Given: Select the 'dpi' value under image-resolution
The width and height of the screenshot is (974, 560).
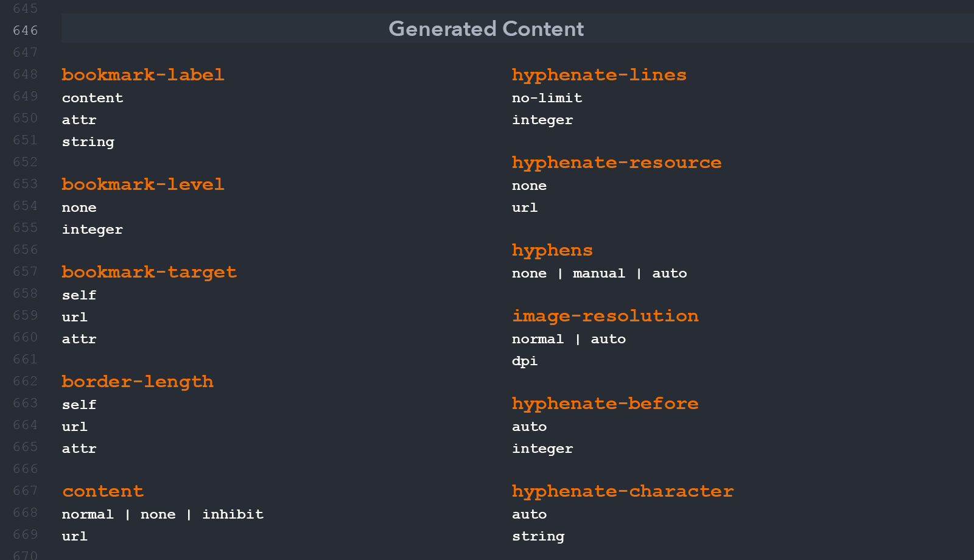Looking at the screenshot, I should (525, 362).
